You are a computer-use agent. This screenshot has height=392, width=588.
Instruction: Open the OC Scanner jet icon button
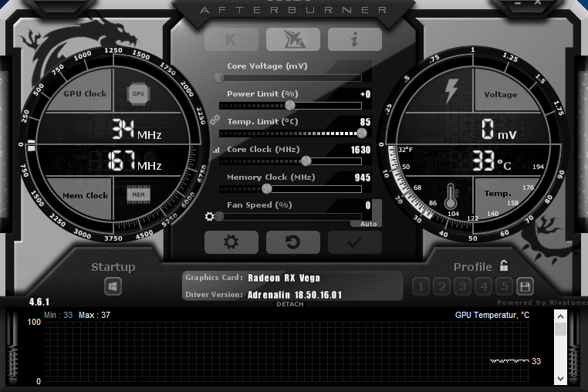pos(293,39)
